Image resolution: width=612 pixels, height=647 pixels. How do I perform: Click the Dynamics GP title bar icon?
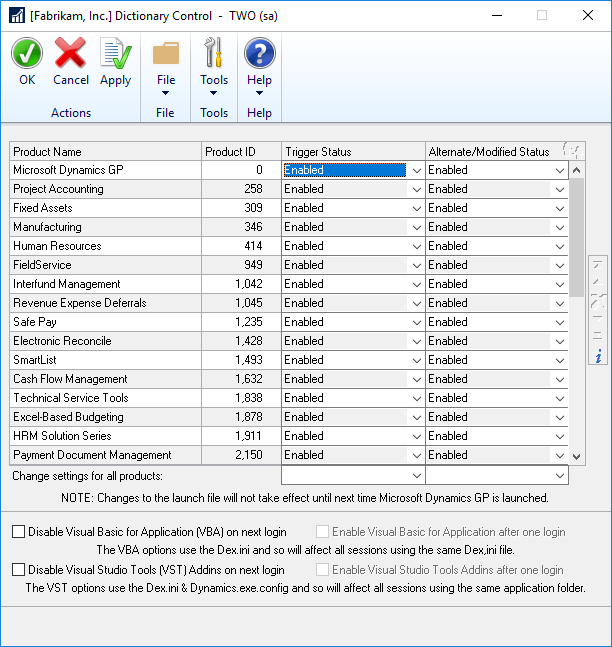(x=17, y=16)
